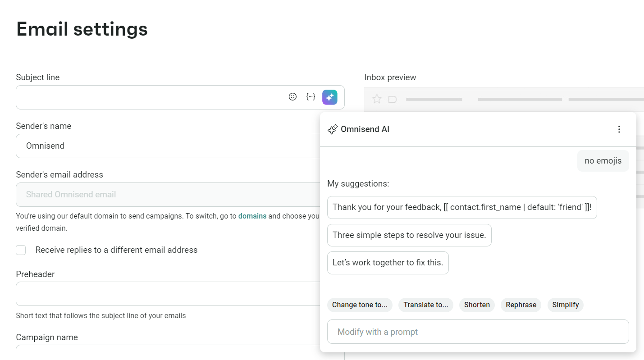This screenshot has width=644, height=360.
Task: Open the 'Change tone to...' options
Action: [x=360, y=305]
